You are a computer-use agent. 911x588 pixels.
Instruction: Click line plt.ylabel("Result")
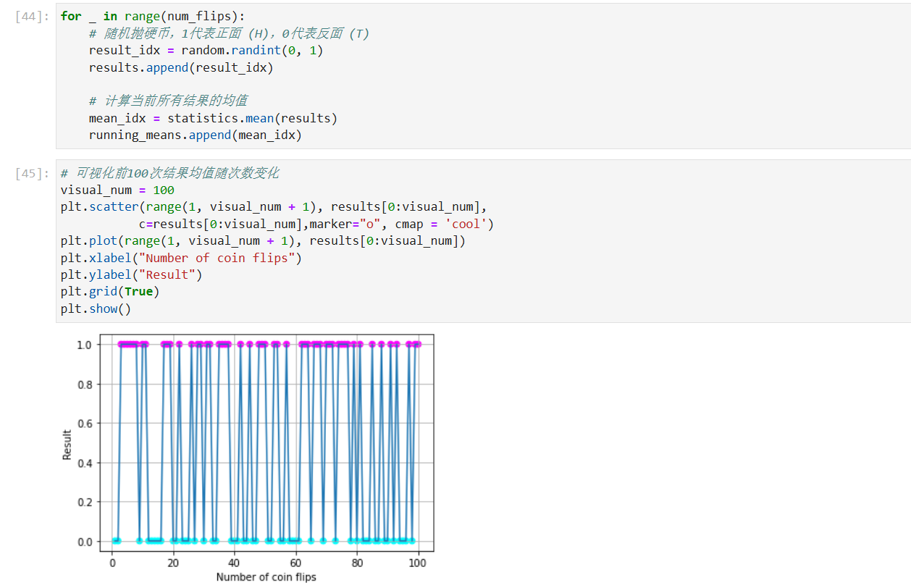click(x=132, y=275)
